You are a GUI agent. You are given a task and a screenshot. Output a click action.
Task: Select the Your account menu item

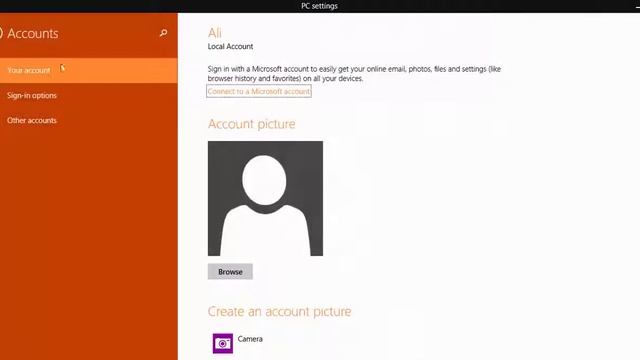click(x=89, y=71)
